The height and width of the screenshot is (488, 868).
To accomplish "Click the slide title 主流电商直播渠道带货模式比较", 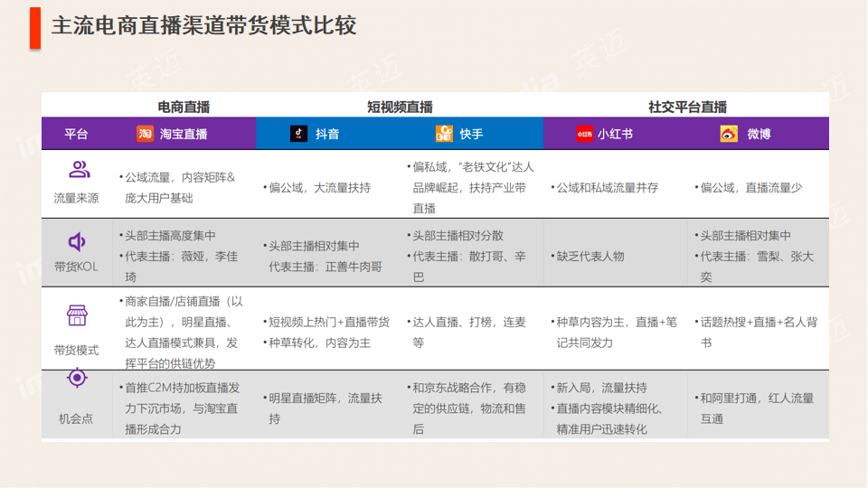I will click(x=203, y=25).
